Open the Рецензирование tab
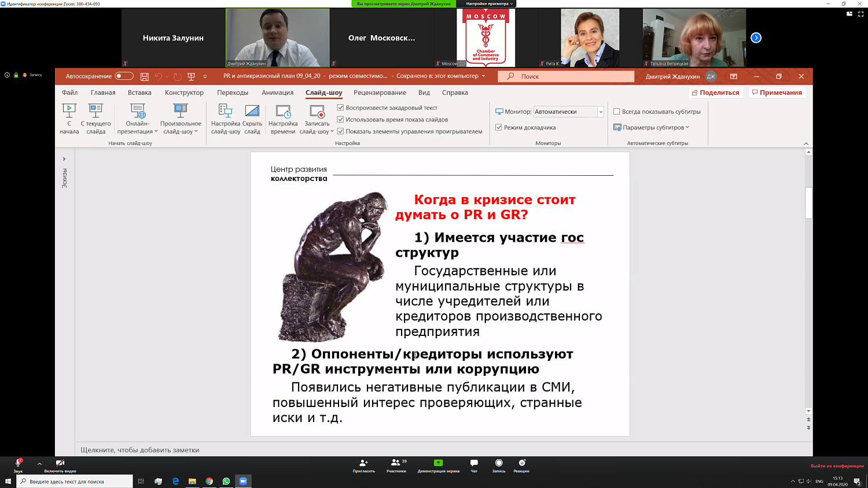This screenshot has width=868, height=488. (x=380, y=93)
